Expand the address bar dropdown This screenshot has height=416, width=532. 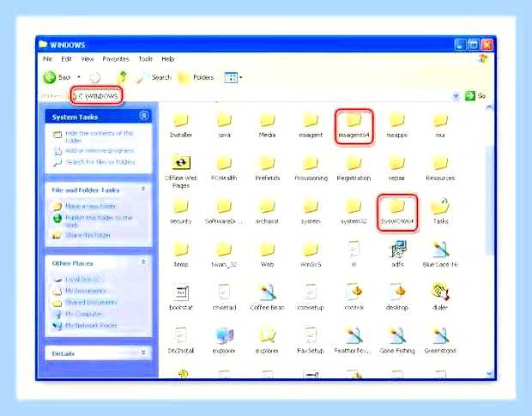pyautogui.click(x=456, y=96)
